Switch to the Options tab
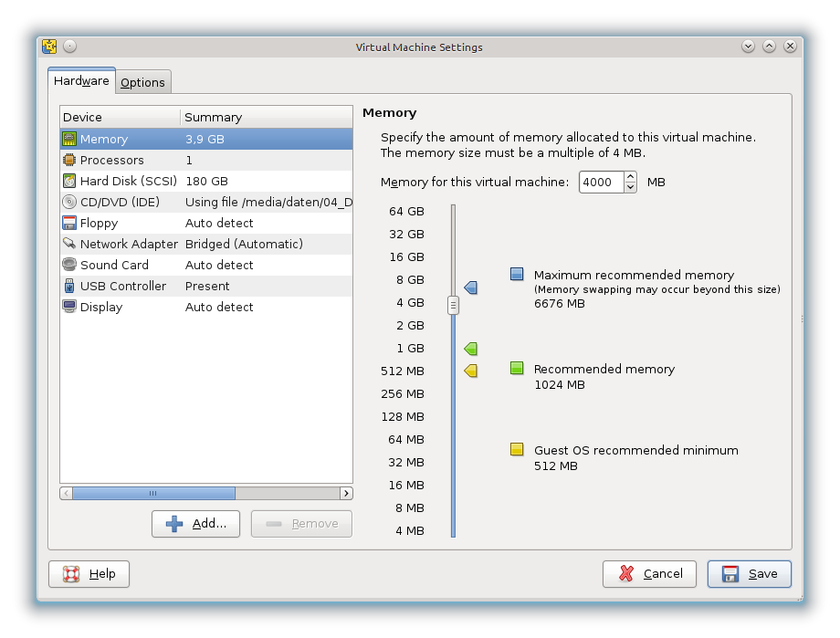 pos(143,82)
